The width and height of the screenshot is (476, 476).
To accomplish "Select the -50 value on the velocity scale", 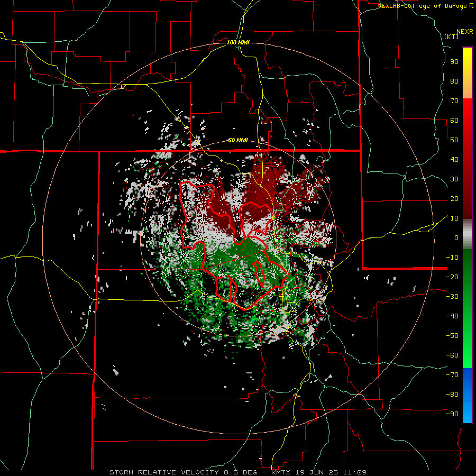I will pyautogui.click(x=452, y=336).
